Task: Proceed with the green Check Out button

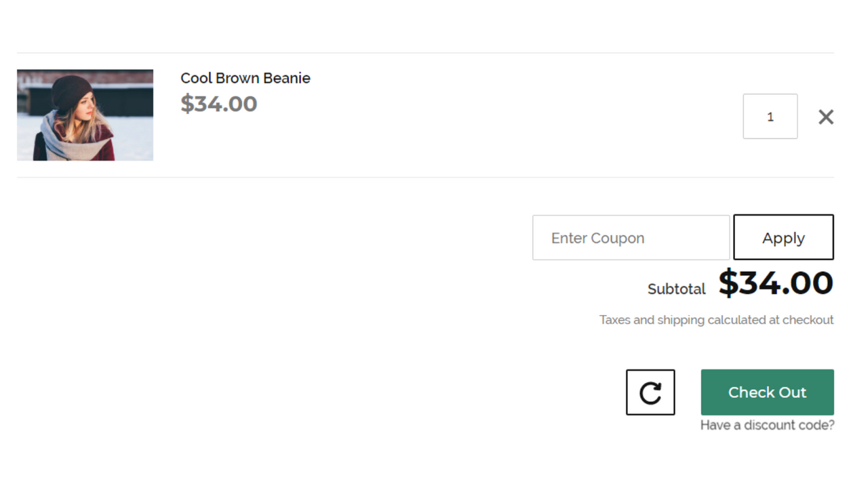Action: click(767, 392)
